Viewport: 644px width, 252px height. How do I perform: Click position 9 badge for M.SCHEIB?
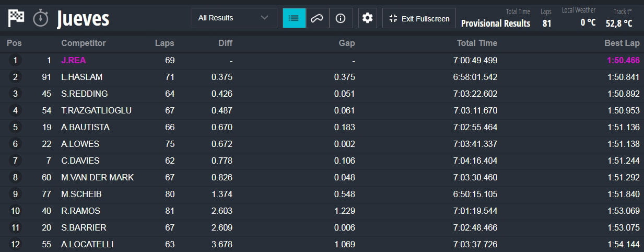[15, 194]
